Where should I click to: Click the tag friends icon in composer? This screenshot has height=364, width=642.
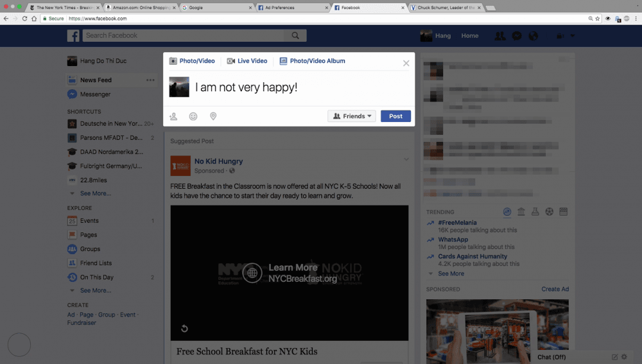click(x=173, y=116)
